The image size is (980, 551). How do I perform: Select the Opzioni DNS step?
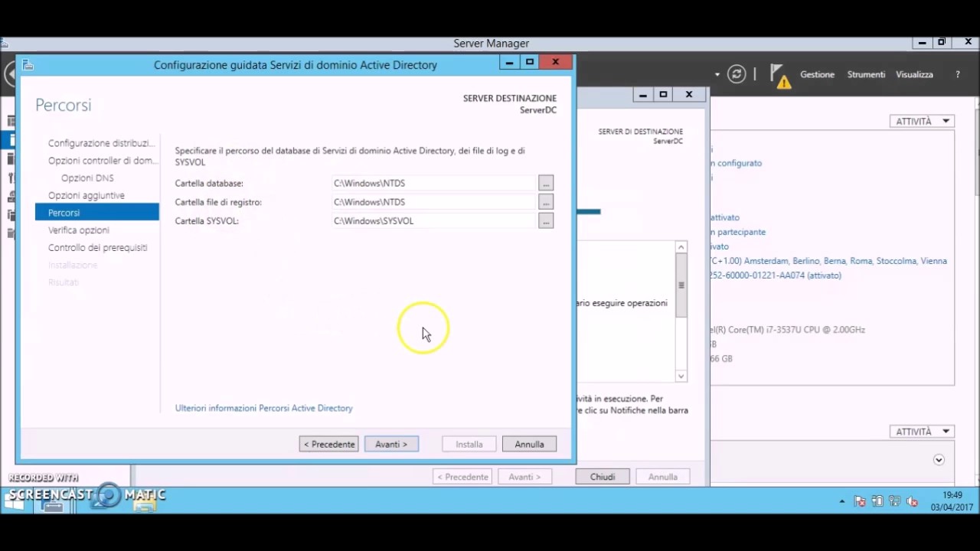click(87, 178)
